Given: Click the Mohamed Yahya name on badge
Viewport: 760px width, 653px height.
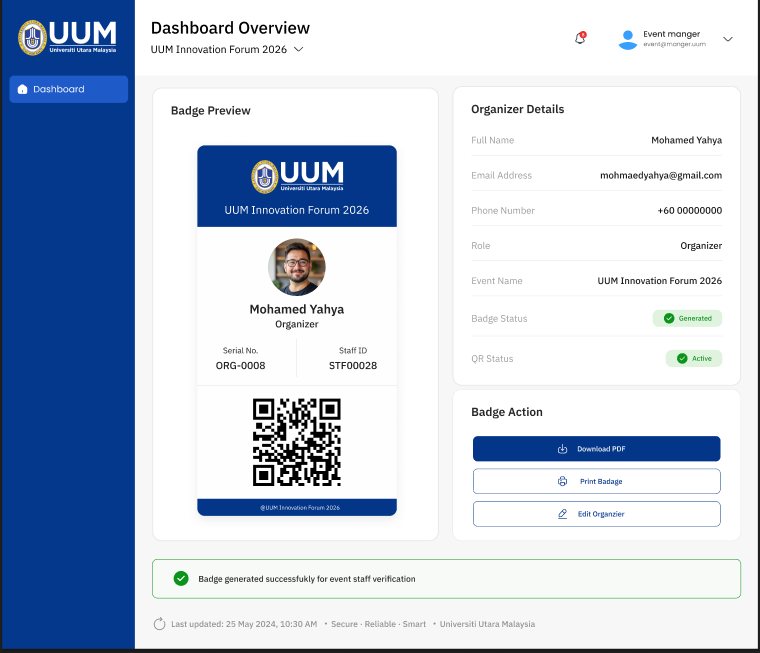Looking at the screenshot, I should click(x=297, y=309).
